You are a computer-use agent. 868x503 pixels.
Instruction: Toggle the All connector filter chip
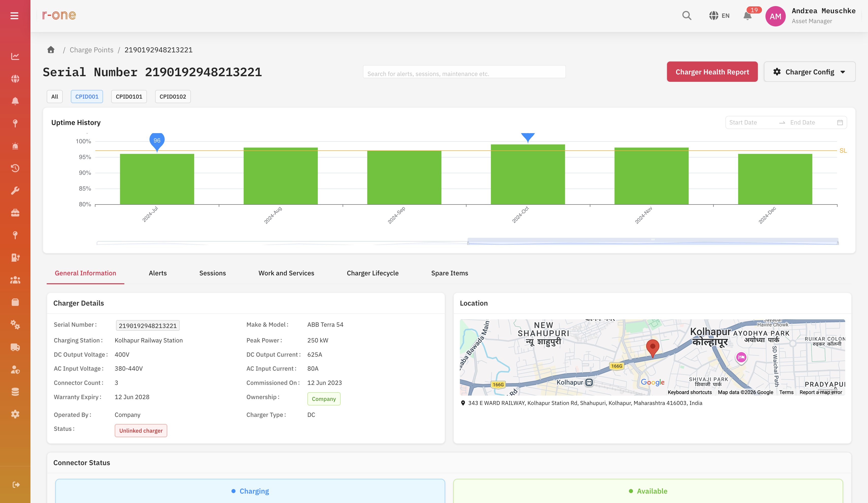coord(55,97)
